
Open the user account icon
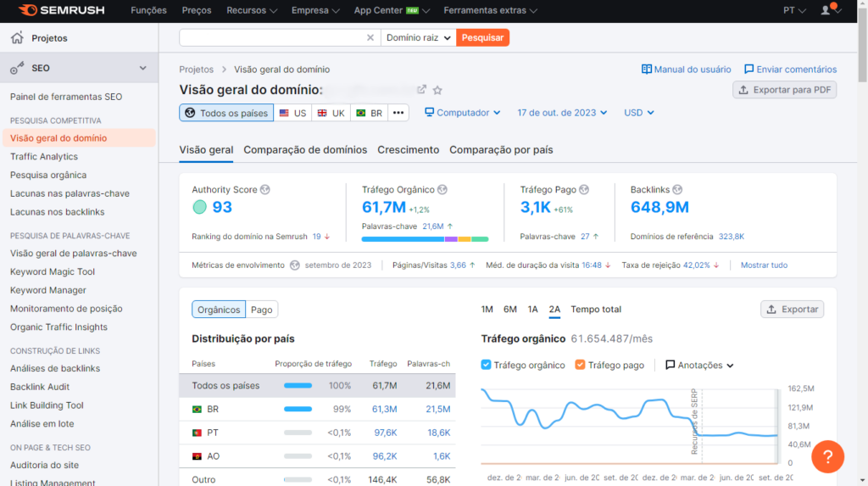[826, 10]
